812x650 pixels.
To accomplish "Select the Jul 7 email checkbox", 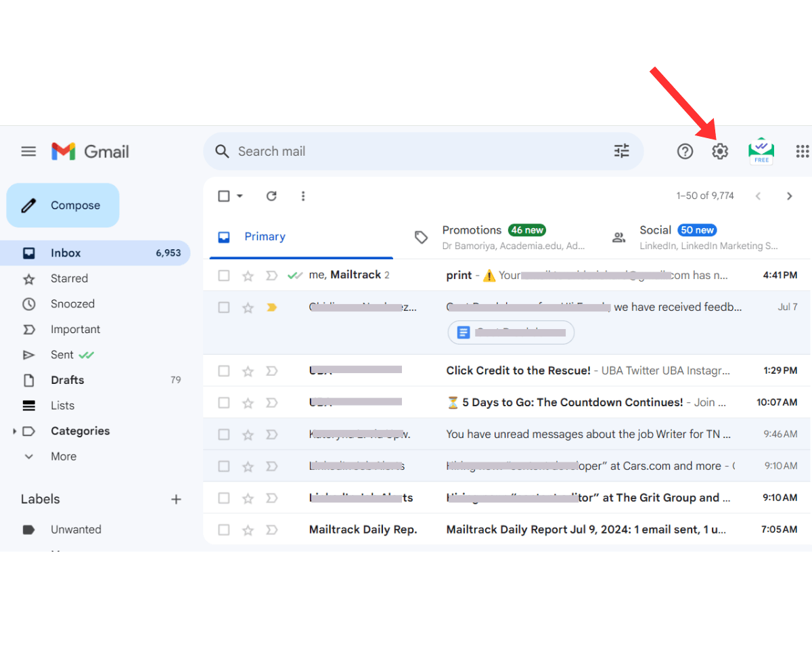I will point(224,307).
